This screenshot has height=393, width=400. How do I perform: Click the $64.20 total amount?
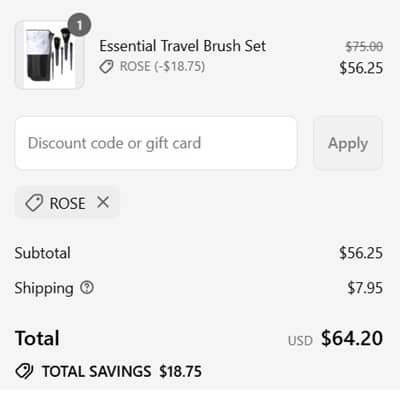pos(352,338)
